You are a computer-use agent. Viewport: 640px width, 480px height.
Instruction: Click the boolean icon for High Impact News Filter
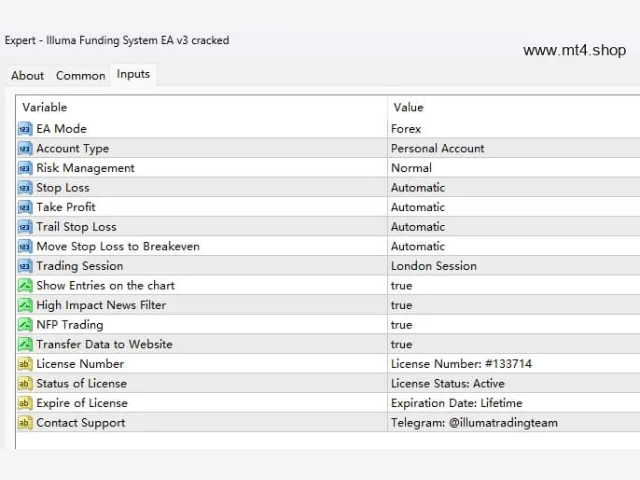tap(25, 305)
